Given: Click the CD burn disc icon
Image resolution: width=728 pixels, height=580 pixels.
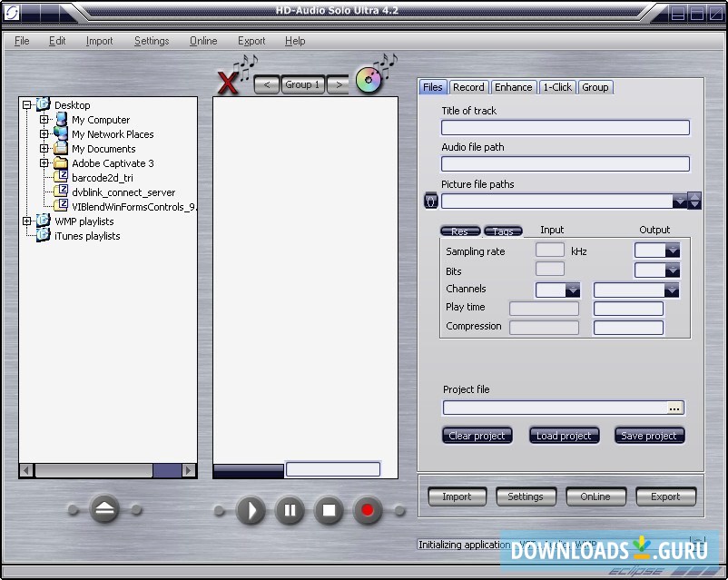Looking at the screenshot, I should 369,80.
